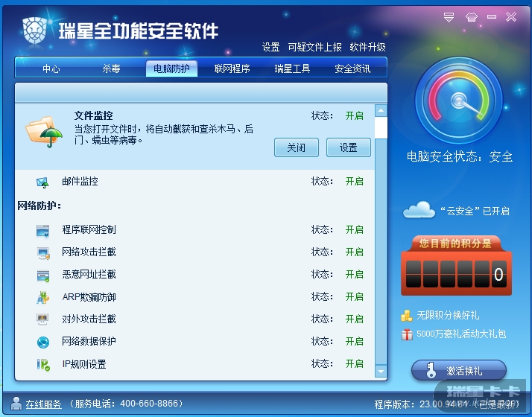Select the 程序联网控制 row label
This screenshot has width=532, height=417.
[x=89, y=230]
